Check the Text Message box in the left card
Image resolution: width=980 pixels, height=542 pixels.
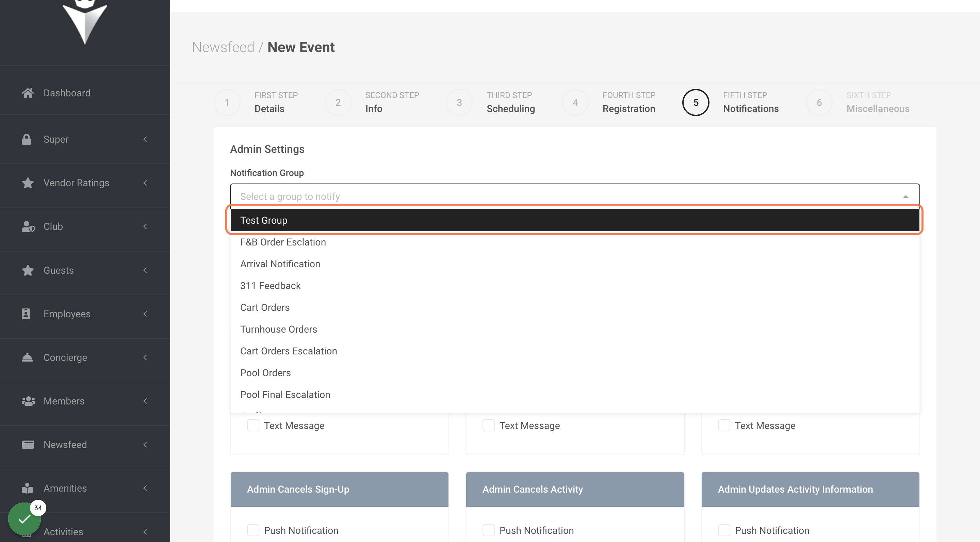[253, 425]
